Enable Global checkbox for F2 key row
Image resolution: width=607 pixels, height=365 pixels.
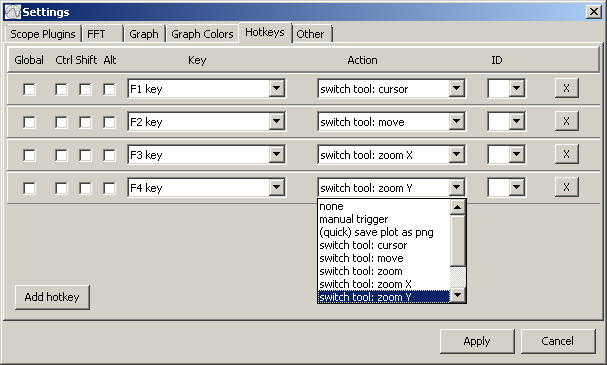(29, 122)
